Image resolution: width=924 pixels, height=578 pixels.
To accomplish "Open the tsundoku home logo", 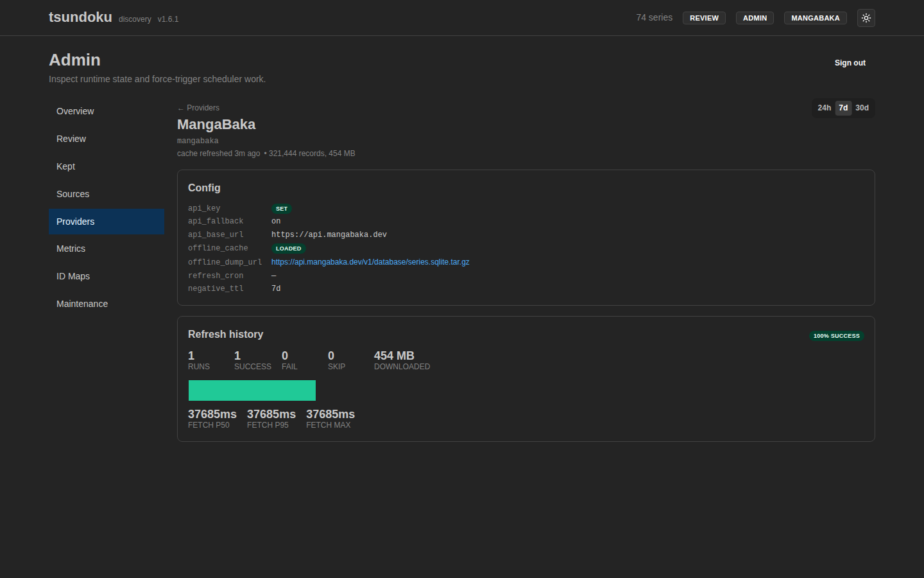I will [80, 17].
